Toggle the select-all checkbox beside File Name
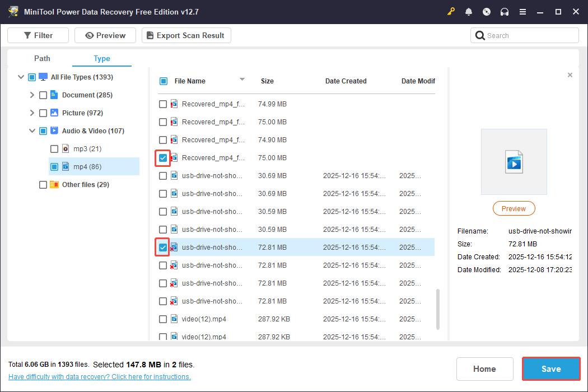The height and width of the screenshot is (392, 588). 164,81
